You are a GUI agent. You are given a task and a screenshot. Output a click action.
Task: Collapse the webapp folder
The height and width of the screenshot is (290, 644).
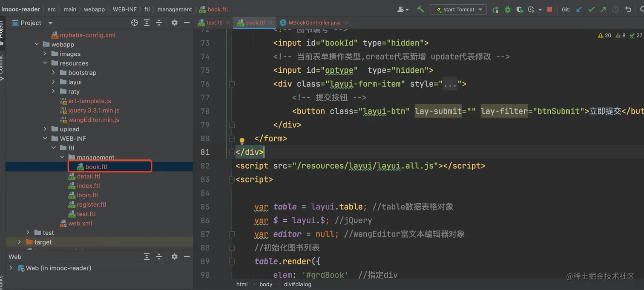[x=37, y=45]
